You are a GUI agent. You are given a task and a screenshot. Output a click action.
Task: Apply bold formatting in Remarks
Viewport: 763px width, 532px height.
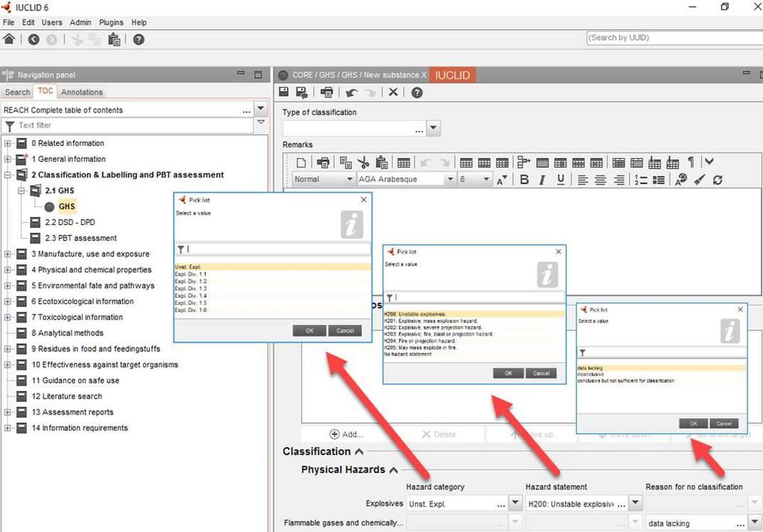[x=524, y=180]
